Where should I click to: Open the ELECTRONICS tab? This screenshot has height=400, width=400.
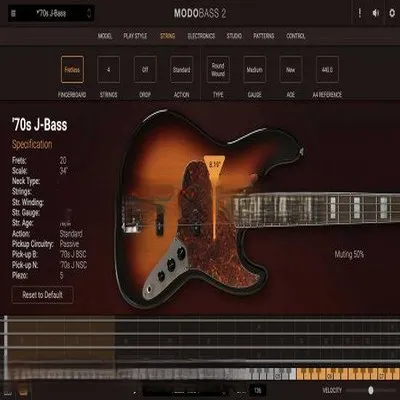pyautogui.click(x=201, y=36)
